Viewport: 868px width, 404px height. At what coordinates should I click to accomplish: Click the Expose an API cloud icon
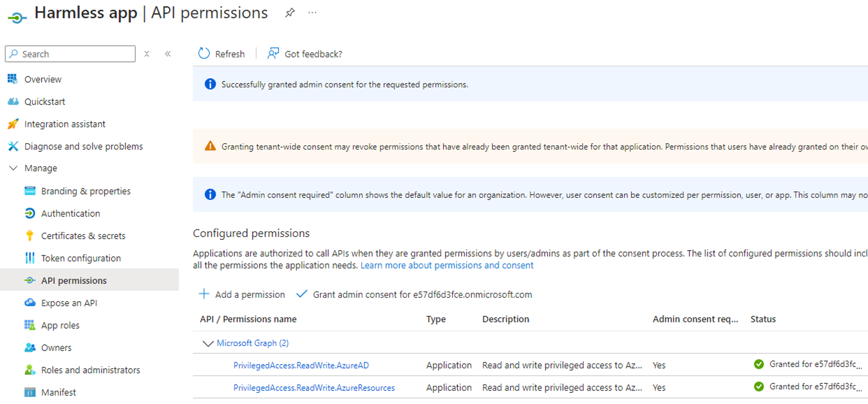30,303
